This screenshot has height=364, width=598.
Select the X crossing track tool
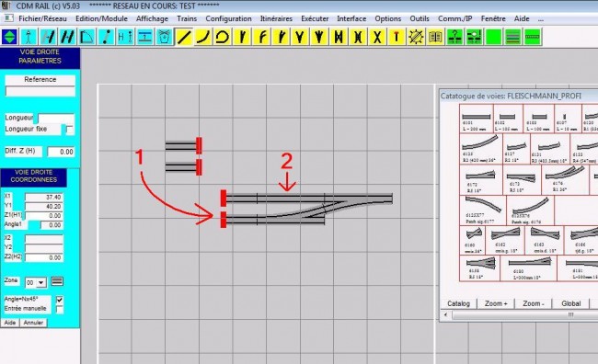(377, 37)
